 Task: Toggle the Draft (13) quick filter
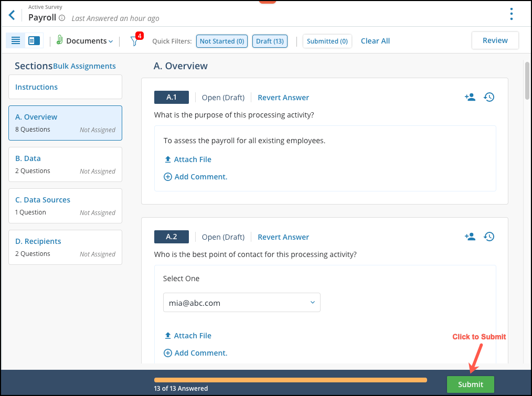(270, 41)
